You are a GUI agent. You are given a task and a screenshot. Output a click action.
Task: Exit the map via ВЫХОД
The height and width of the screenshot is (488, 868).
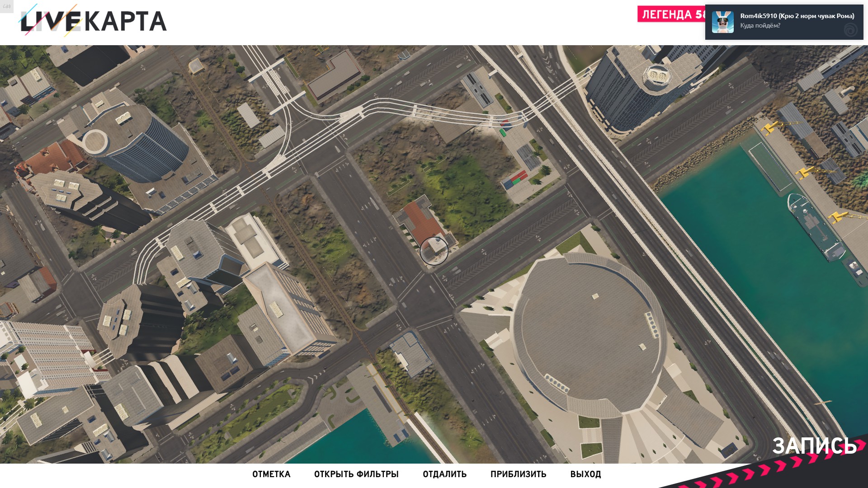[585, 474]
